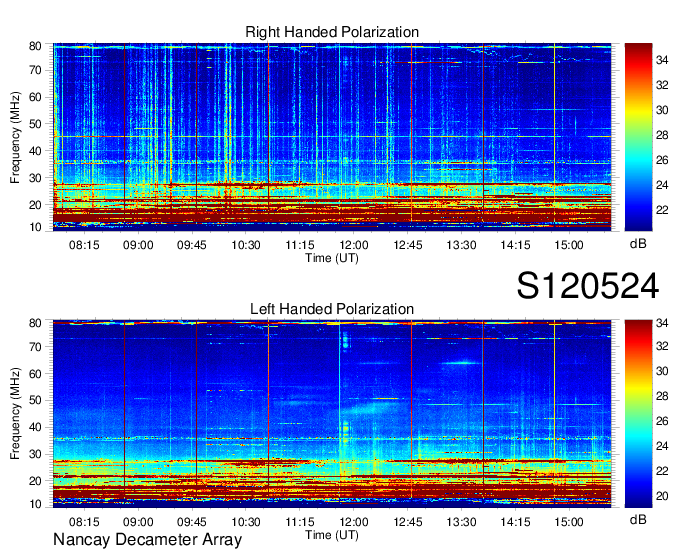This screenshot has width=680, height=552.
Task: Click 10:30 tick on Left Handed time axis
Action: tap(246, 522)
